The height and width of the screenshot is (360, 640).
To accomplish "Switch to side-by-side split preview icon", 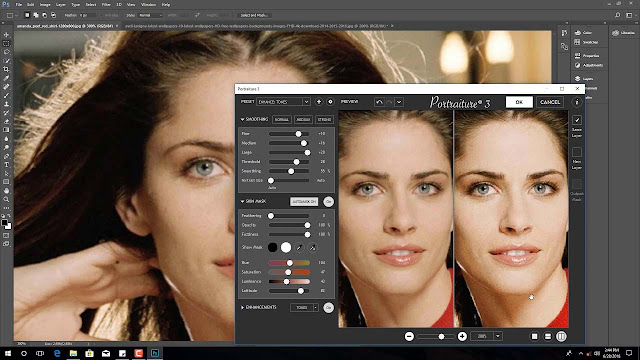I will (561, 336).
